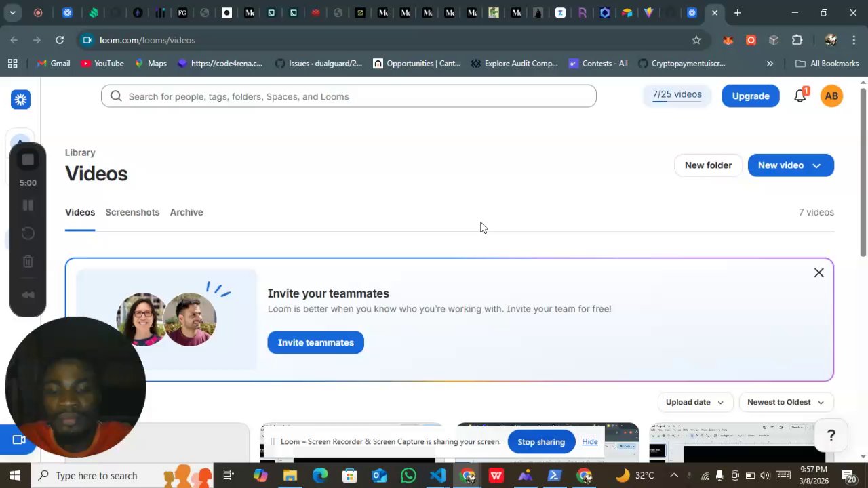The image size is (868, 488).
Task: Open the Newest to Oldest sort dropdown
Action: tap(785, 402)
